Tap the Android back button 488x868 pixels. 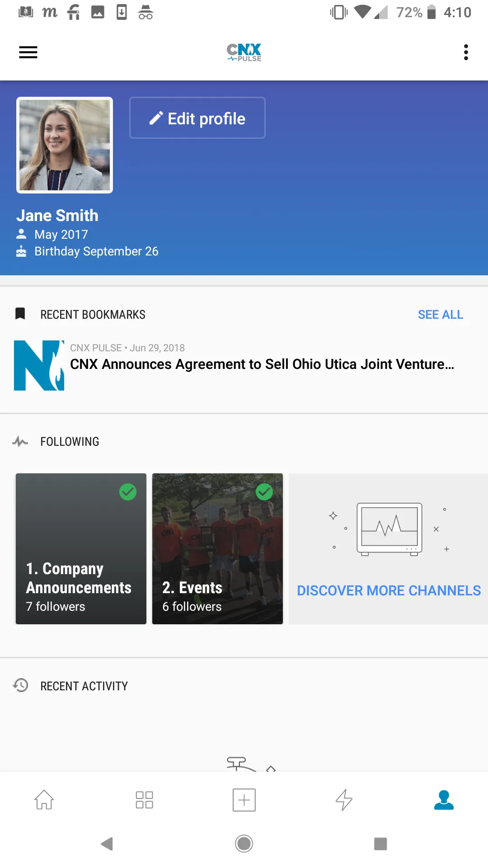pos(107,844)
